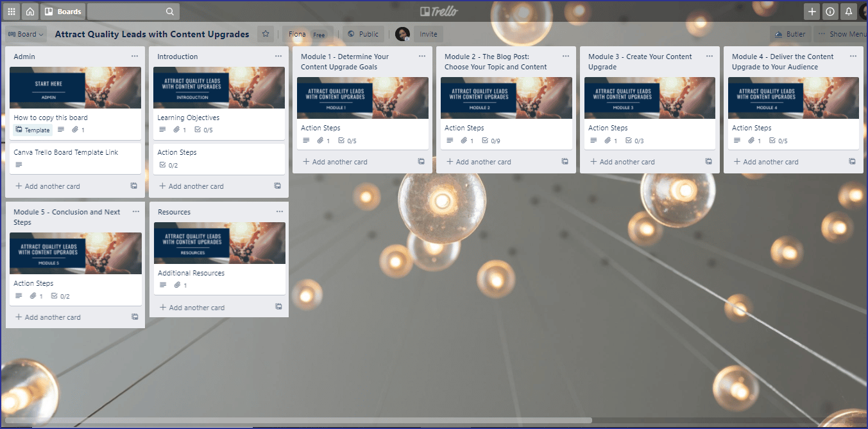
Task: Open the Introduction card cover image
Action: pyautogui.click(x=219, y=88)
